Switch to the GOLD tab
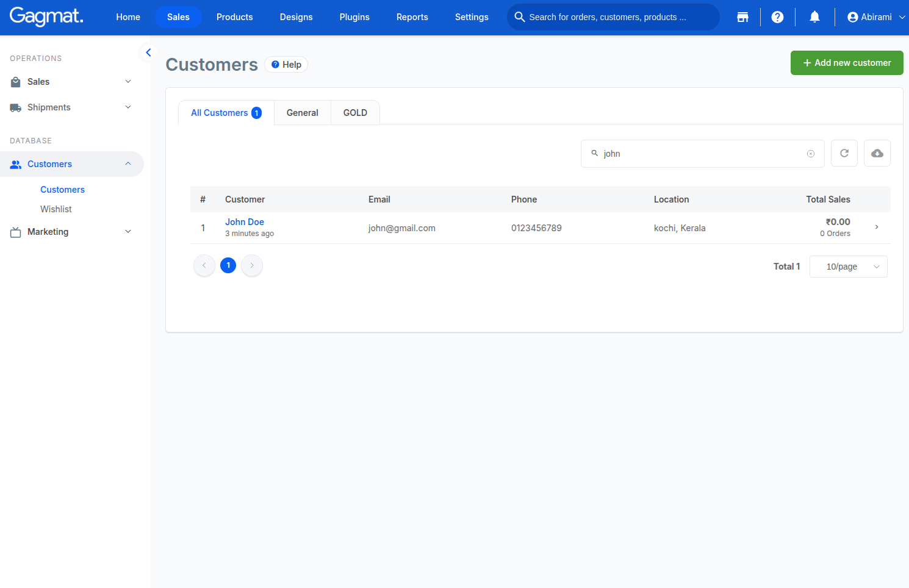This screenshot has width=909, height=588. (355, 113)
